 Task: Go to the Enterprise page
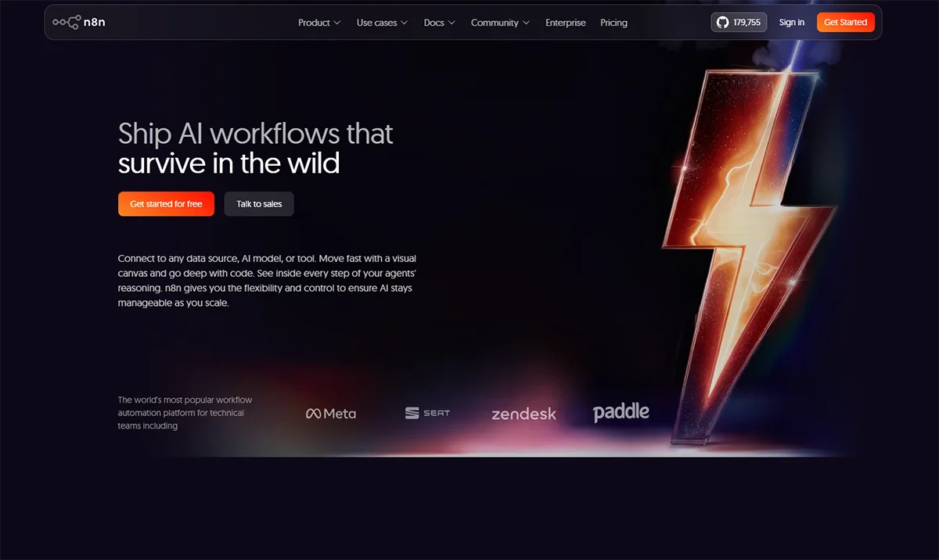coord(566,23)
